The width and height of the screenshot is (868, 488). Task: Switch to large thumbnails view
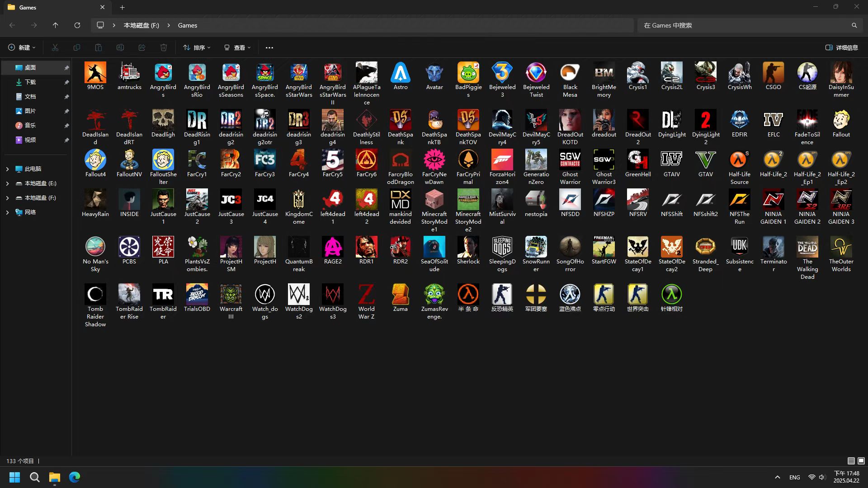click(861, 461)
